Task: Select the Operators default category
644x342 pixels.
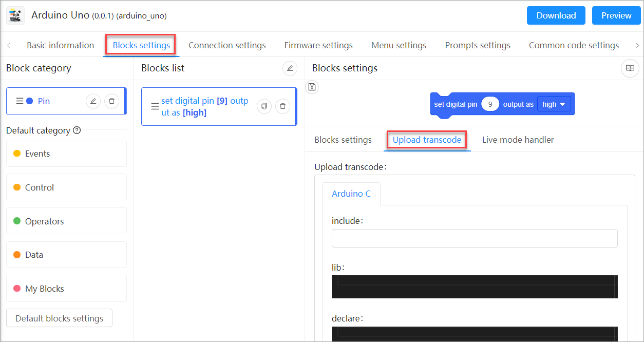Action: [x=66, y=221]
